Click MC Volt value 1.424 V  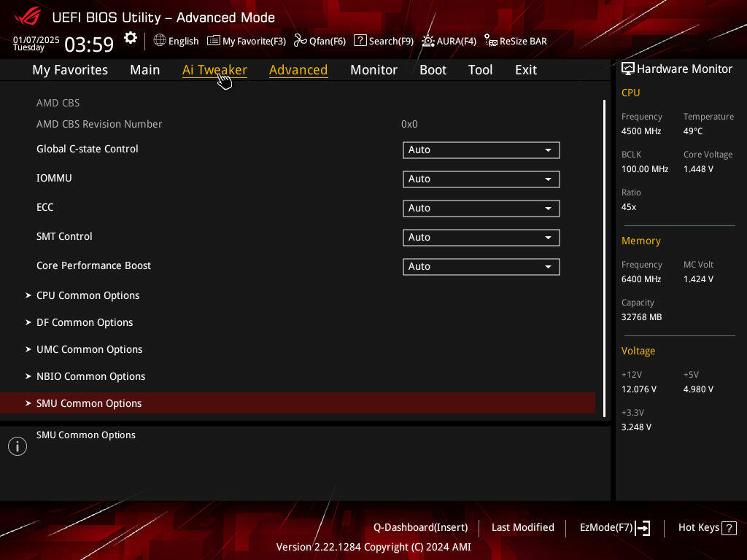(698, 279)
